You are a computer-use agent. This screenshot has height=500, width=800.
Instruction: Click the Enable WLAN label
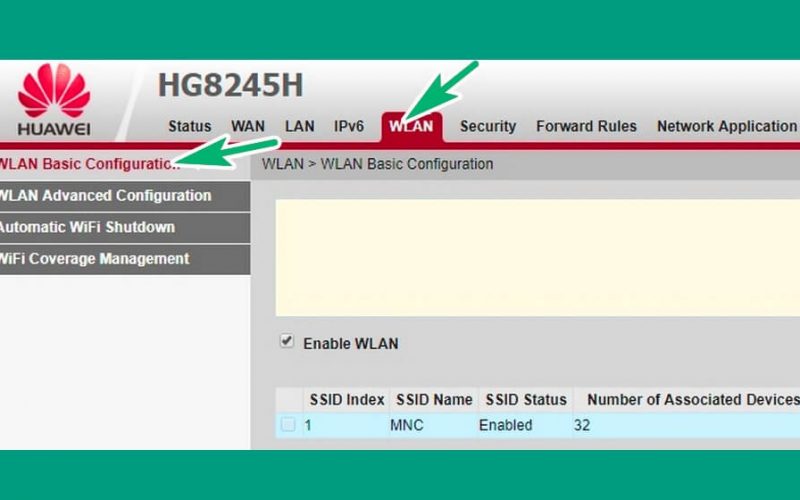pyautogui.click(x=351, y=344)
